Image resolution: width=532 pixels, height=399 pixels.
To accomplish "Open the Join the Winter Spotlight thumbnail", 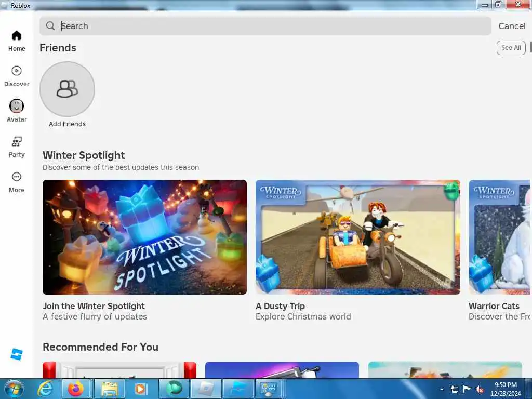I will [144, 237].
